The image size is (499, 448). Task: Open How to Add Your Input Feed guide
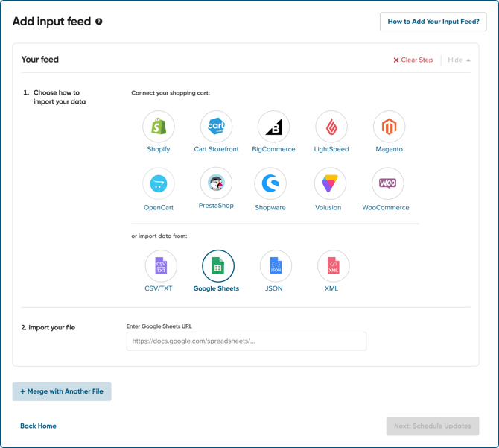(433, 22)
